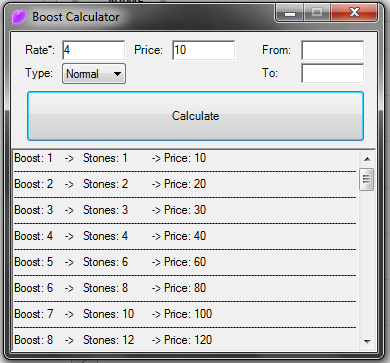Click into the To input field
The width and height of the screenshot is (390, 363).
[332, 73]
